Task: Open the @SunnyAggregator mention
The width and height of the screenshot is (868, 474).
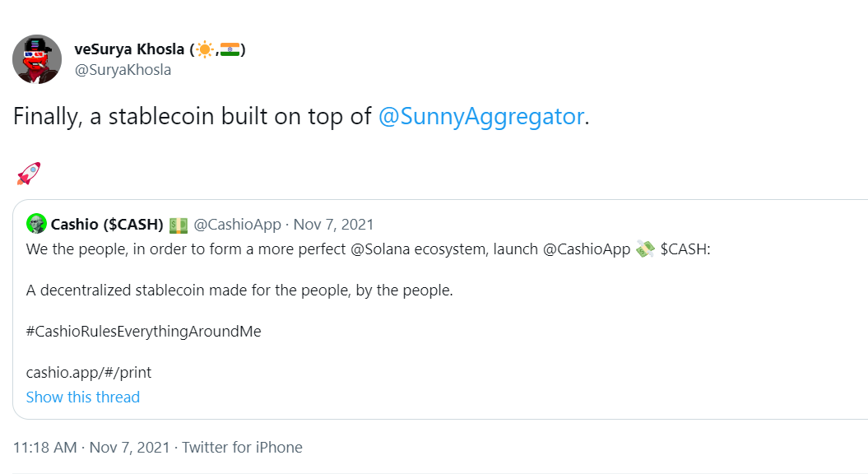Action: (480, 117)
